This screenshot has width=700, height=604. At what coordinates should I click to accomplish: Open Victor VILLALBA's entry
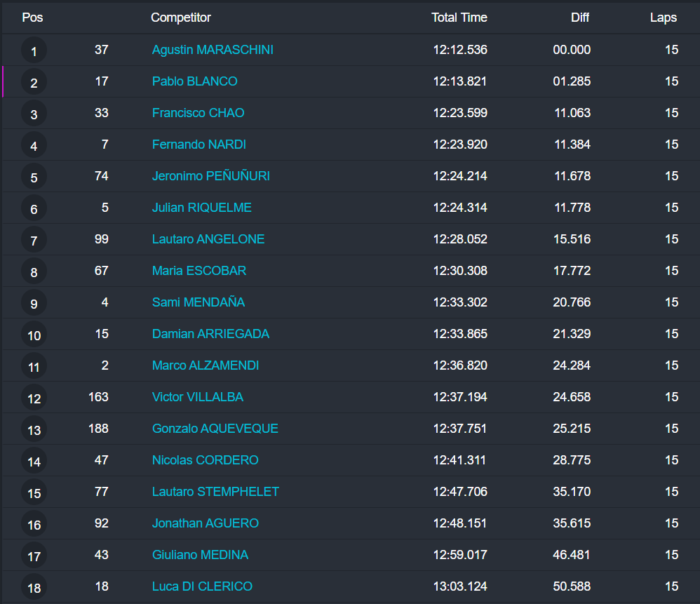[x=197, y=397]
